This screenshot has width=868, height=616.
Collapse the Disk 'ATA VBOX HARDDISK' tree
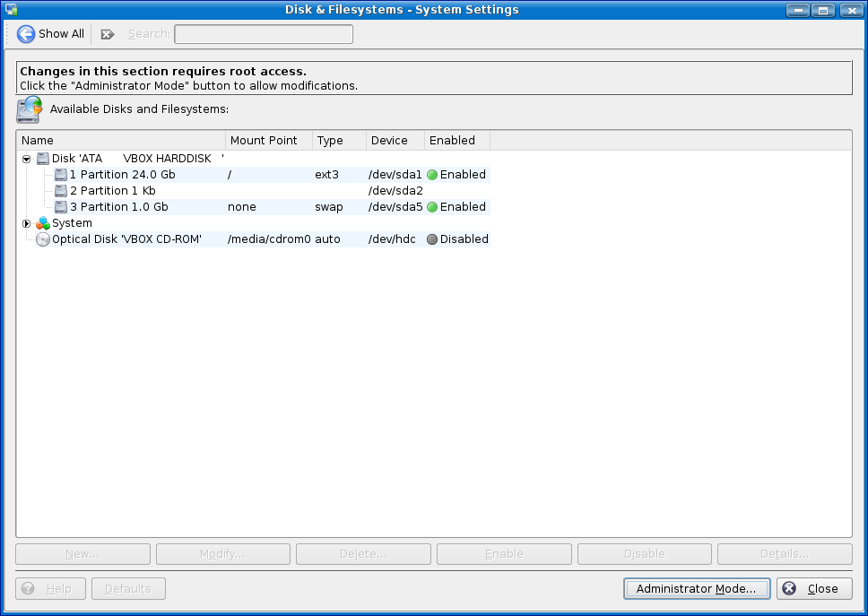pos(26,159)
